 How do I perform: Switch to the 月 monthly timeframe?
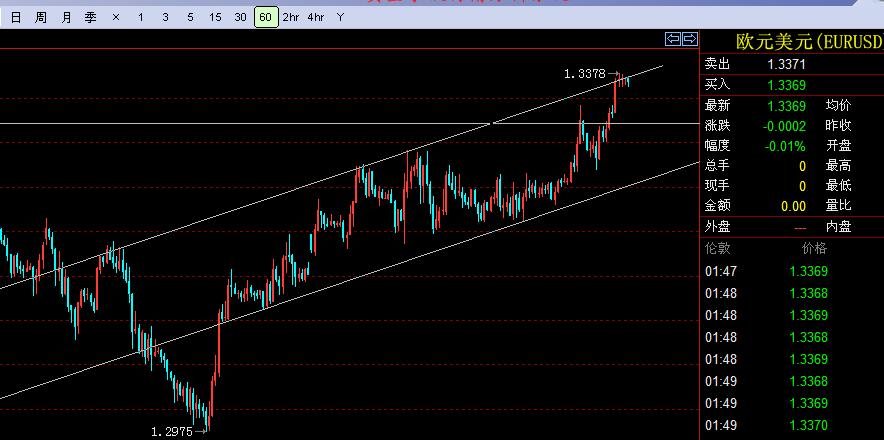[66, 17]
